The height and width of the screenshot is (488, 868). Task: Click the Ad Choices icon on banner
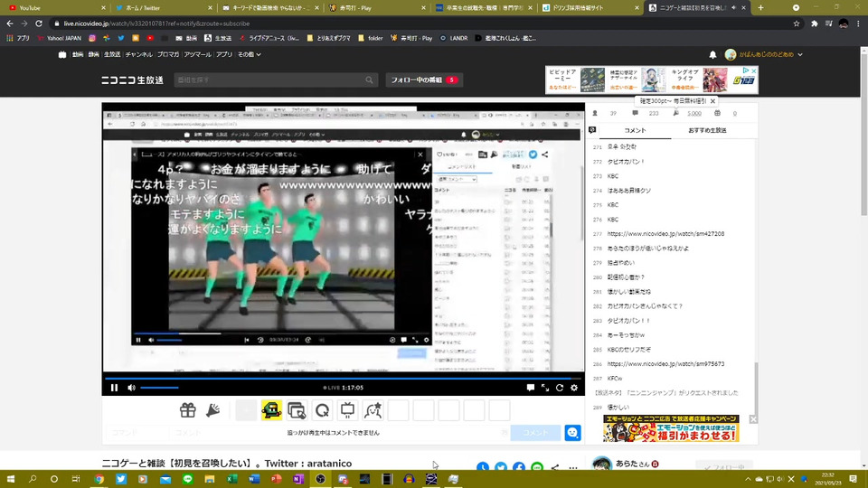pyautogui.click(x=746, y=70)
